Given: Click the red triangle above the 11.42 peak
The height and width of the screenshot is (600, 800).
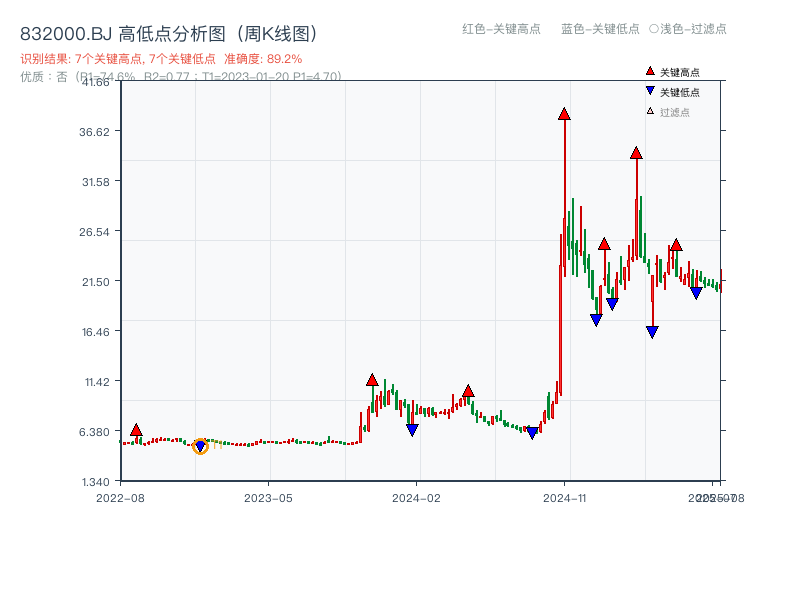Looking at the screenshot, I should [372, 379].
